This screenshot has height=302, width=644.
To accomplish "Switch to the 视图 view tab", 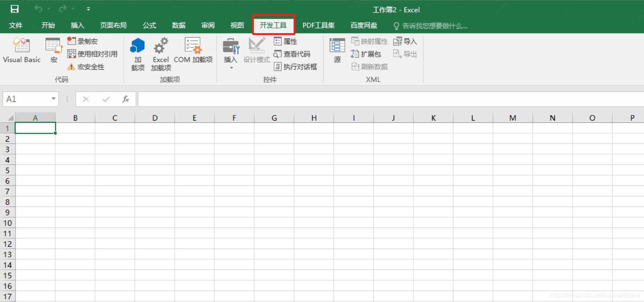I will point(237,25).
